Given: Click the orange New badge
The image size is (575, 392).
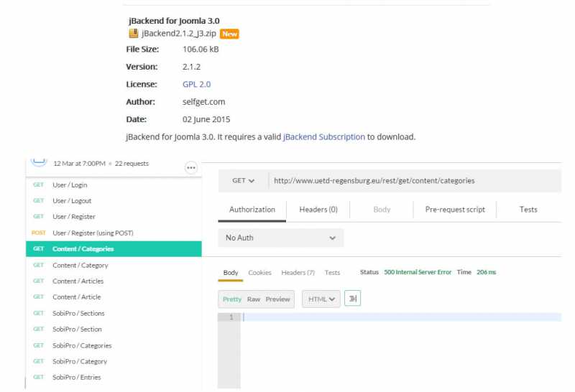Looking at the screenshot, I should pyautogui.click(x=229, y=34).
